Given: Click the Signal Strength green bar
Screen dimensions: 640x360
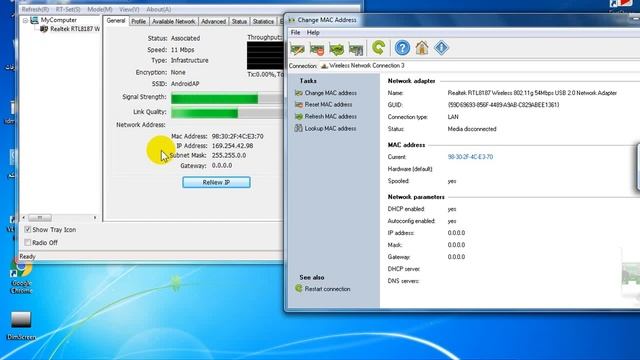Looking at the screenshot, I should (215, 99).
